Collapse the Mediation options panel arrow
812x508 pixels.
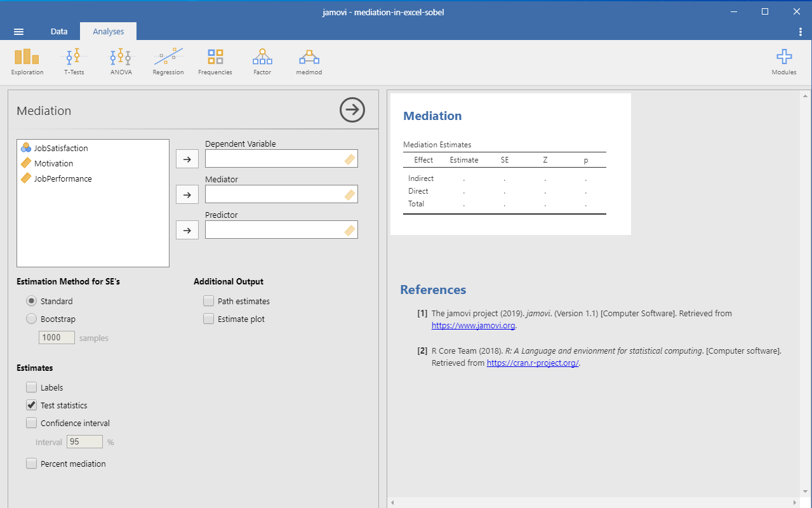click(352, 110)
